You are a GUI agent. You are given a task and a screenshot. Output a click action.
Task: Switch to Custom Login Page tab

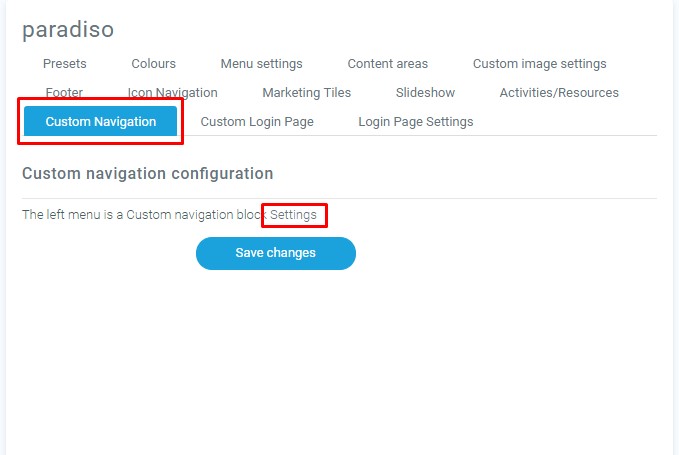point(257,122)
